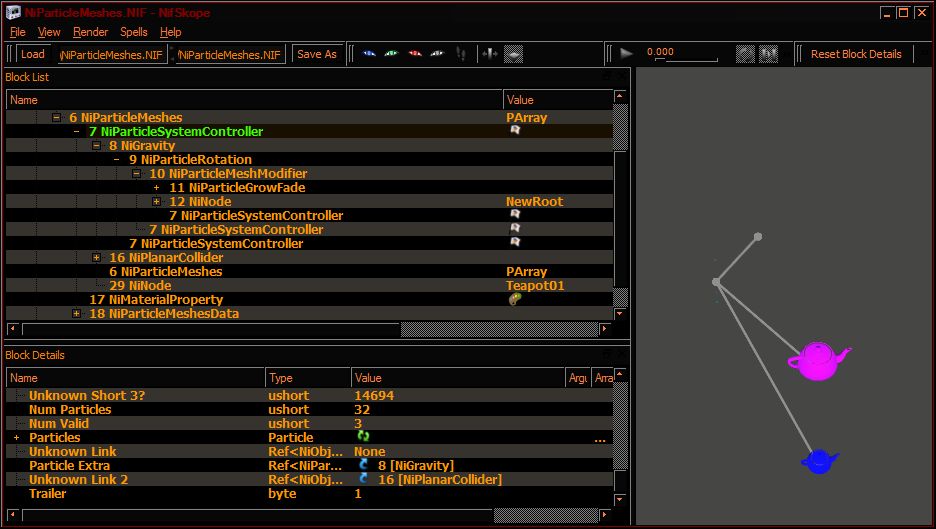Follow link arrow icon beside 16 [NiPlanarCollider]

click(364, 478)
